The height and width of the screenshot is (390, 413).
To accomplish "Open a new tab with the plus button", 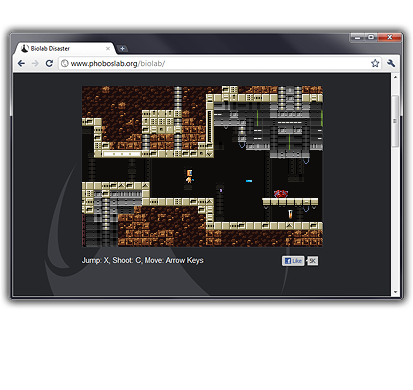I will tap(122, 49).
